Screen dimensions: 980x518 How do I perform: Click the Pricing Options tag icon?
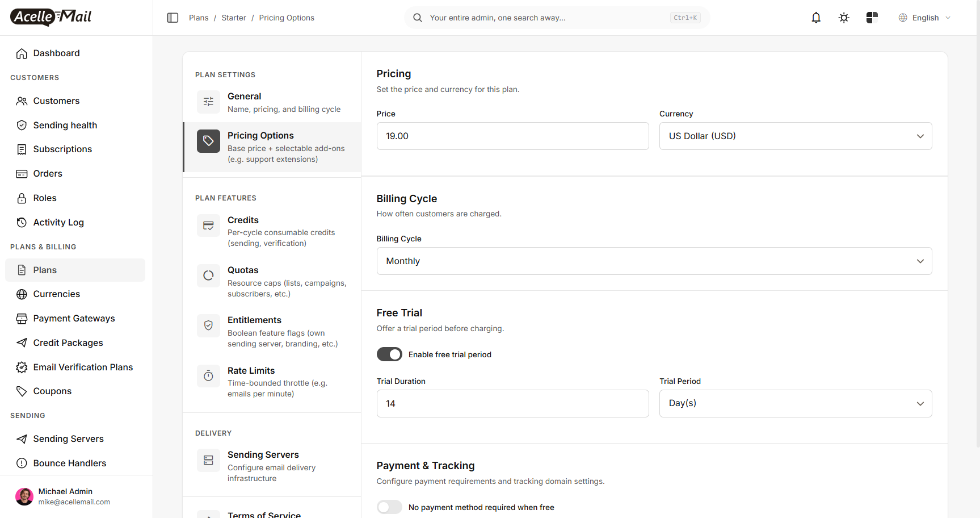coord(208,141)
